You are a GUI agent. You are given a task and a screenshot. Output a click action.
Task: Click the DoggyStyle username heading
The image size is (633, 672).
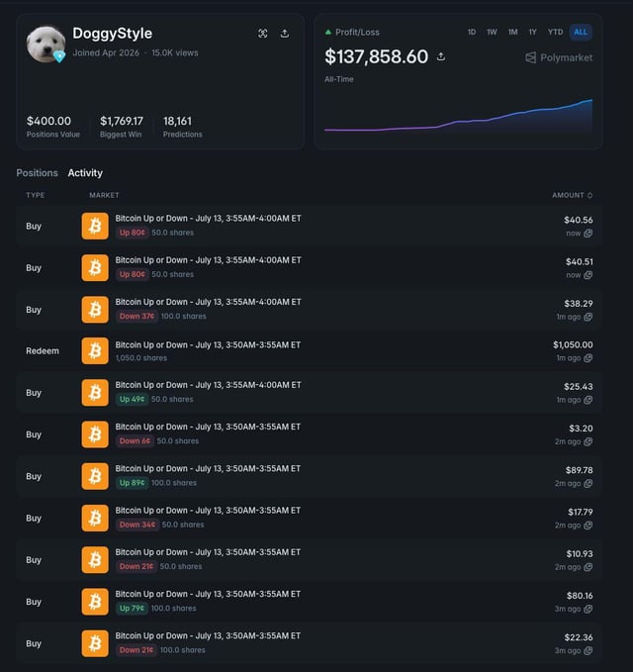pyautogui.click(x=112, y=34)
